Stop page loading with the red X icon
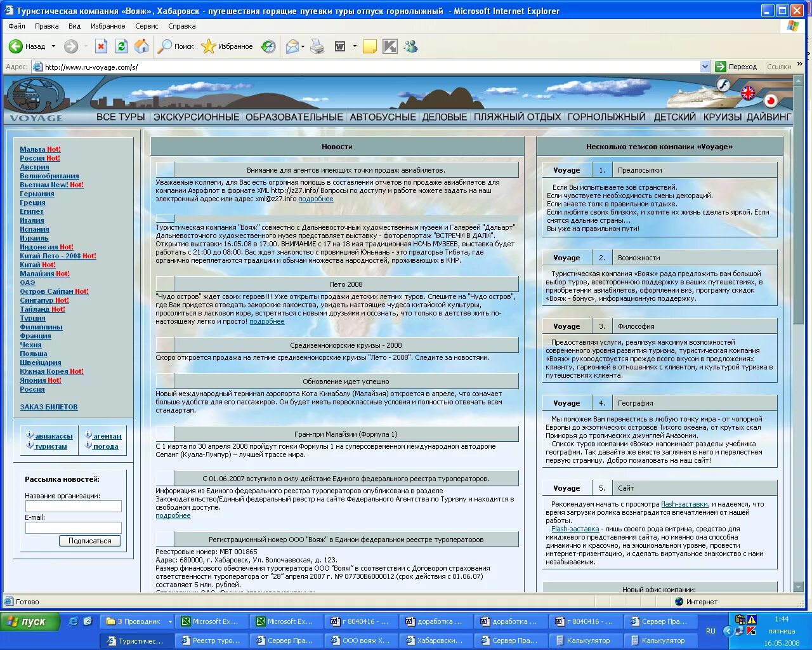 101,46
